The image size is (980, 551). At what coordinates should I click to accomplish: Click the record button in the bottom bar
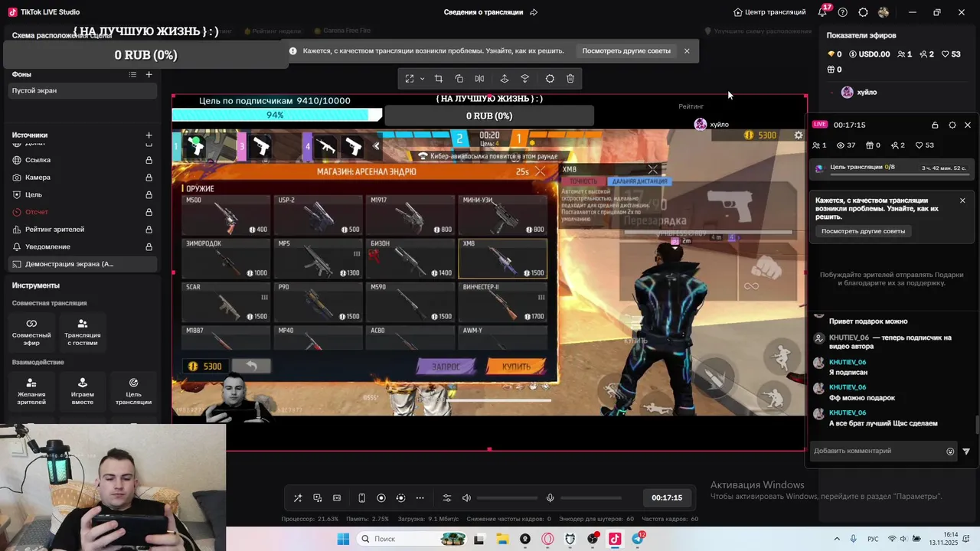click(x=381, y=498)
